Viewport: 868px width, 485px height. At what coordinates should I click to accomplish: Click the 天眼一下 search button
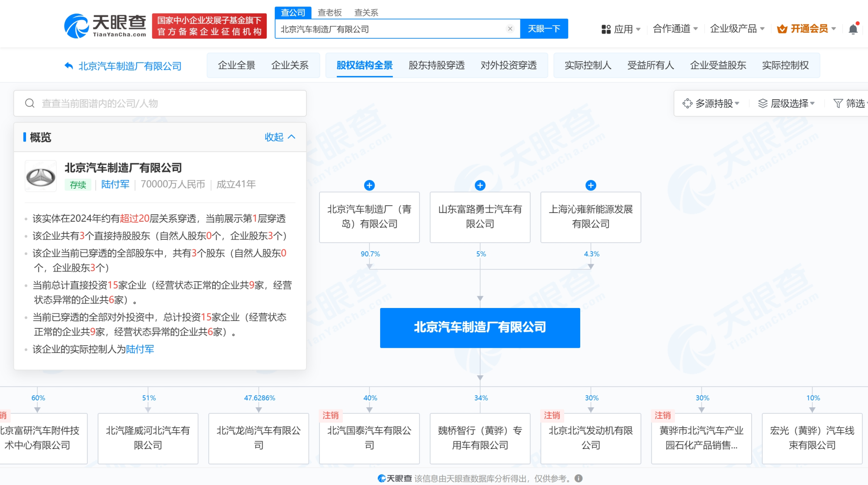tap(544, 29)
